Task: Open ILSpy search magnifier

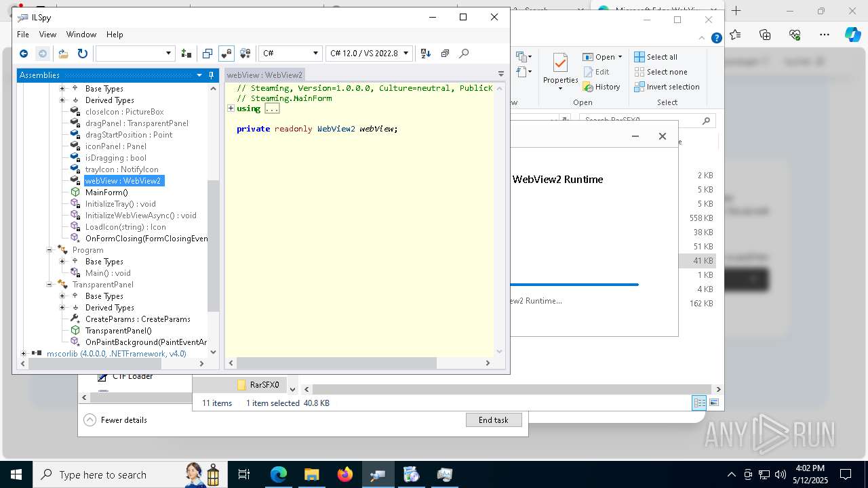Action: (464, 54)
